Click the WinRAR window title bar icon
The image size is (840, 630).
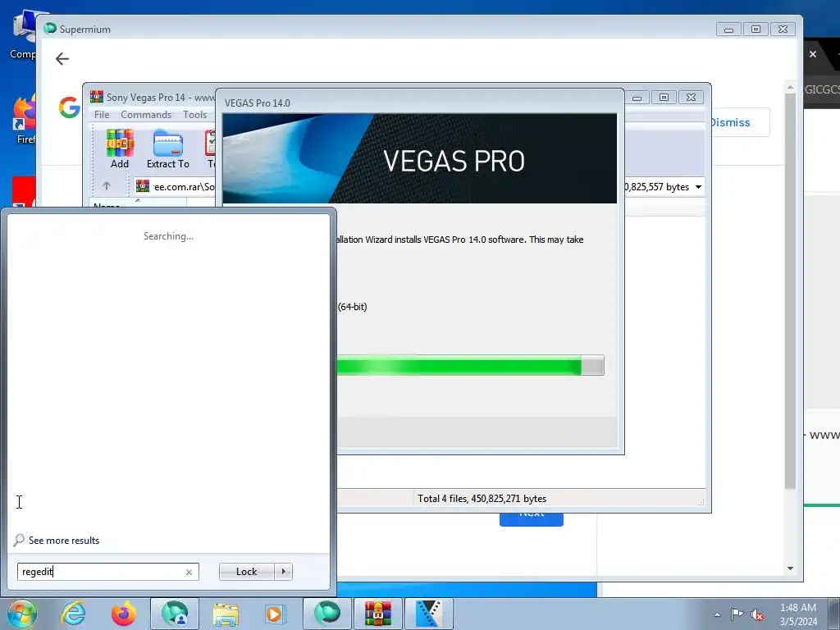[x=97, y=97]
